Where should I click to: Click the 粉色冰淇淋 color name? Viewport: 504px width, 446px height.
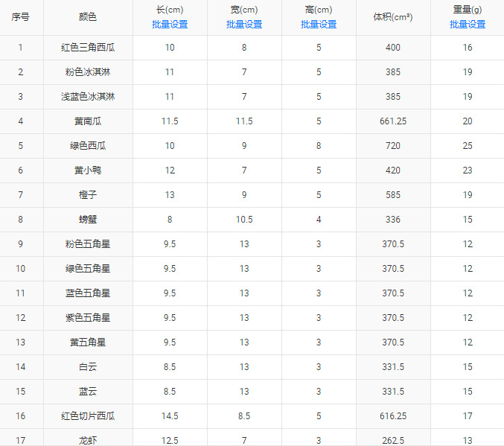(x=88, y=72)
